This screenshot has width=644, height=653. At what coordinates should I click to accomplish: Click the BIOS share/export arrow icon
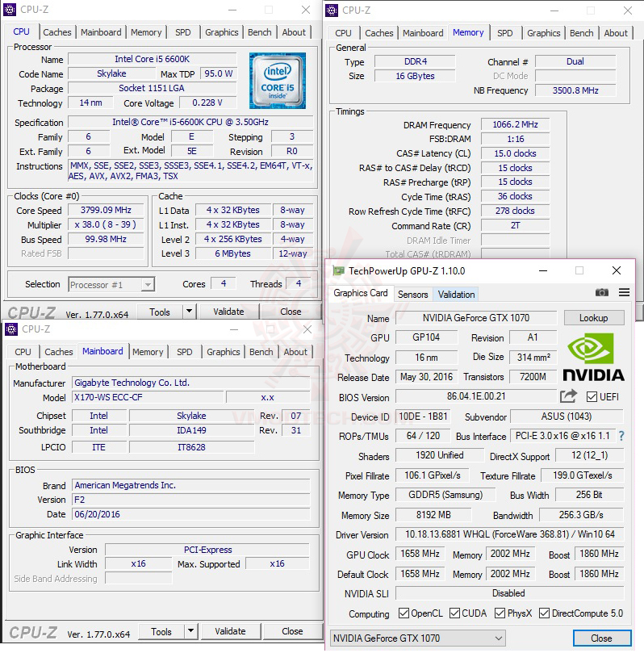(569, 396)
